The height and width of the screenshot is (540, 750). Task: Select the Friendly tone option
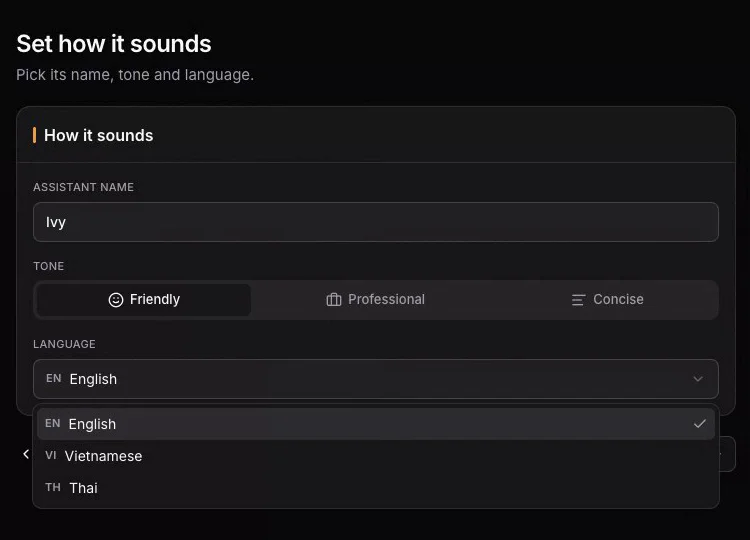point(144,299)
